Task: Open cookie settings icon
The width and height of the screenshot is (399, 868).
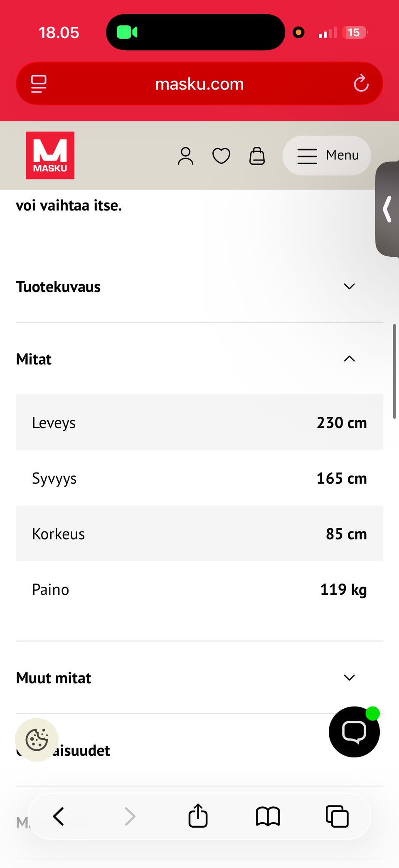Action: (x=37, y=739)
